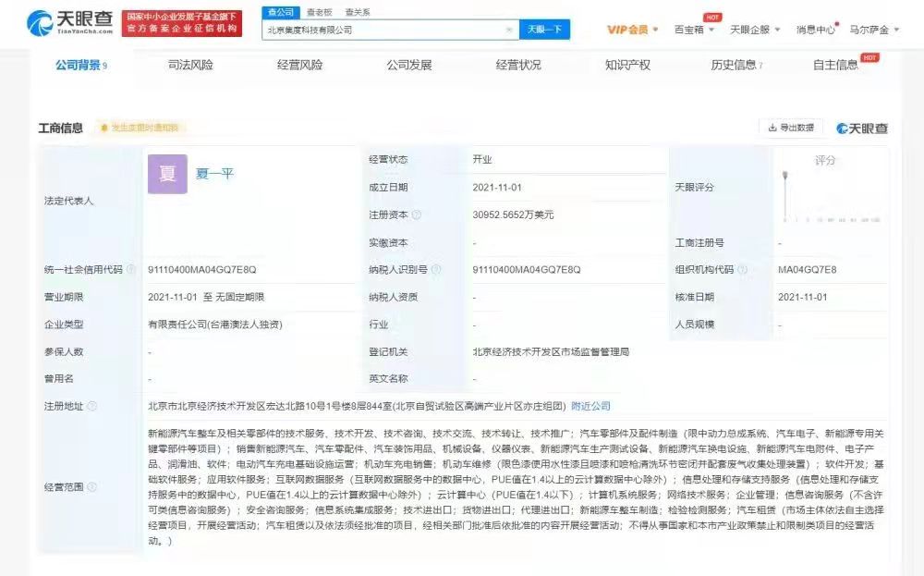The width and height of the screenshot is (924, 576).
Task: Click the 天眼查 watermark logo beside export
Action: 862,128
